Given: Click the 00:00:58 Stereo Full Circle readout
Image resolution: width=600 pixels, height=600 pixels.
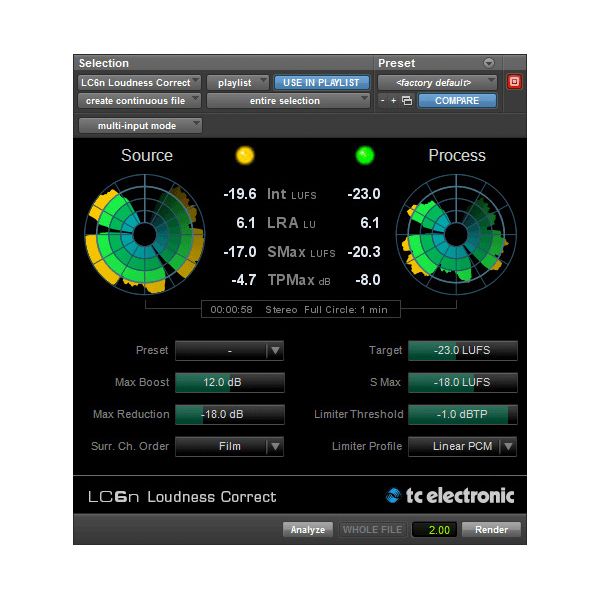Looking at the screenshot, I should click(x=301, y=310).
